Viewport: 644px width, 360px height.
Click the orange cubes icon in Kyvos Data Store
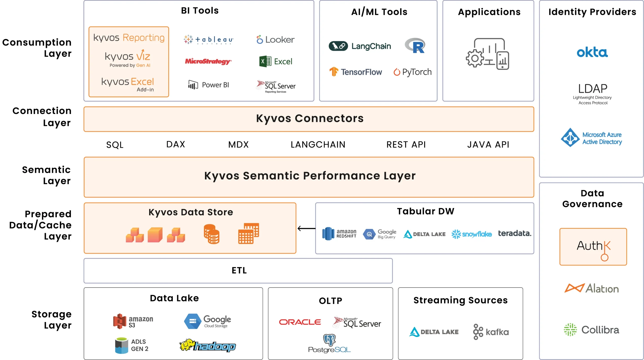coord(155,235)
